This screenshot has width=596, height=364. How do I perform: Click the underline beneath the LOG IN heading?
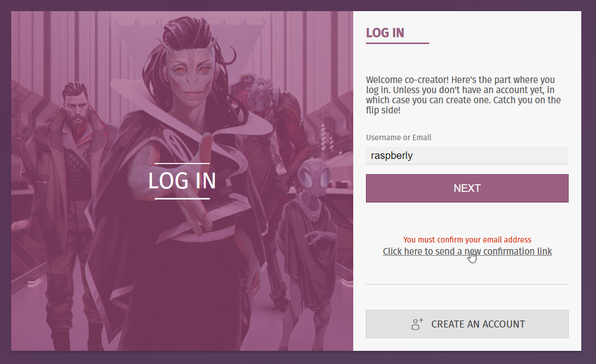(397, 43)
